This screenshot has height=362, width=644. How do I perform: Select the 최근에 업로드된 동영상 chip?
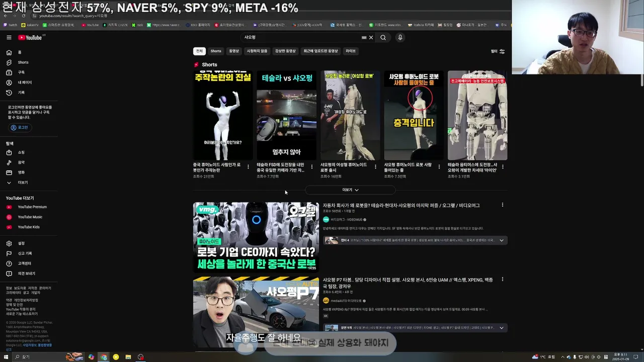[x=320, y=51]
